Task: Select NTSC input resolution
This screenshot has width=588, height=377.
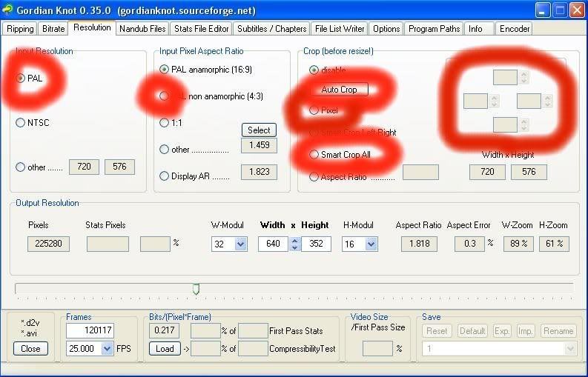Action: [x=20, y=122]
